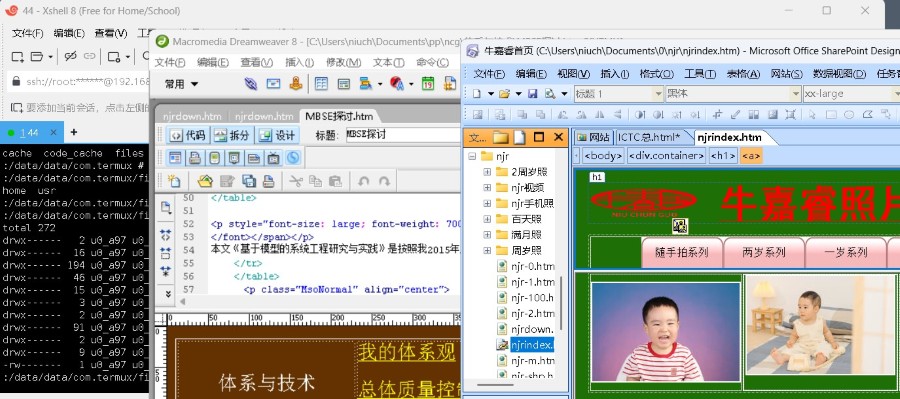Click Dreamweaver email link insert icon

click(274, 84)
